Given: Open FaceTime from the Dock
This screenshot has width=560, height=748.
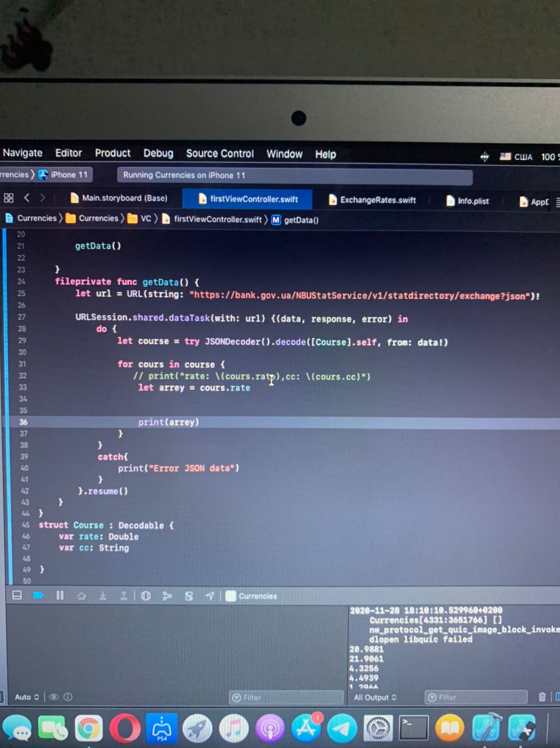Looking at the screenshot, I should coord(53,729).
